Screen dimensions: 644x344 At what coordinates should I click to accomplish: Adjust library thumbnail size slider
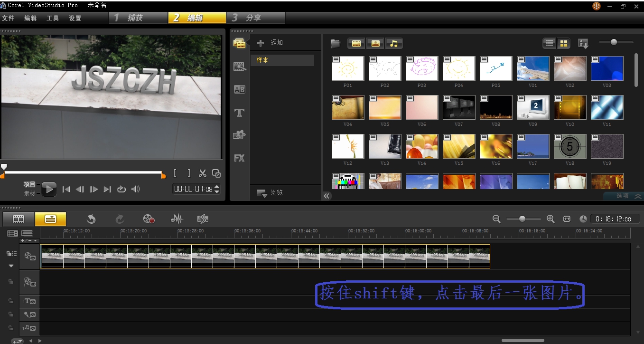tap(614, 42)
